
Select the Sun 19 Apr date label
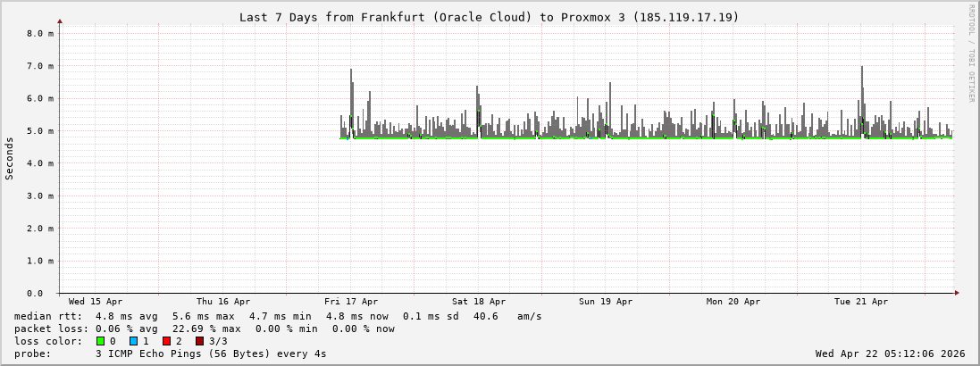click(x=607, y=302)
